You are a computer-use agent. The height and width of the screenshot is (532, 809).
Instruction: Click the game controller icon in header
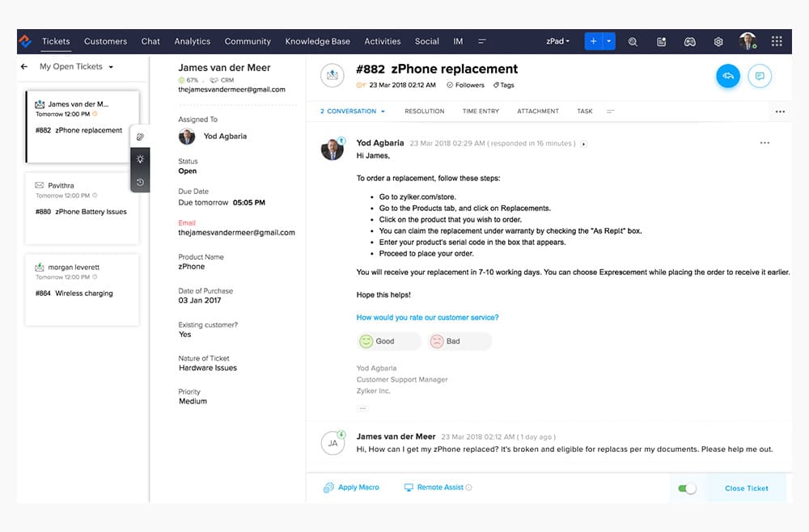[x=689, y=42]
